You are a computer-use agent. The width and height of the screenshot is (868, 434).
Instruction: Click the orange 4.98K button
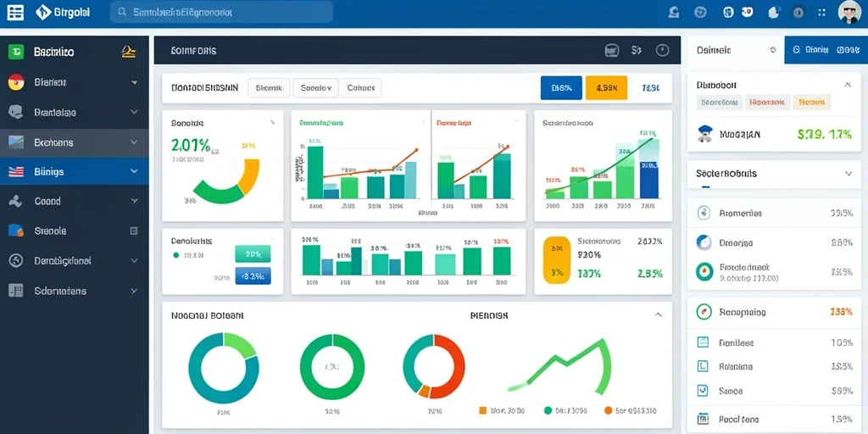(x=606, y=87)
